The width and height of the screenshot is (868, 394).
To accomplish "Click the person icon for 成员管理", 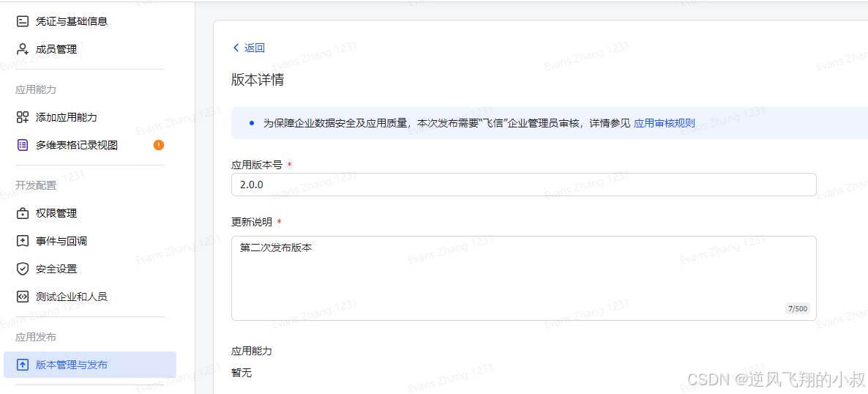I will coord(23,49).
